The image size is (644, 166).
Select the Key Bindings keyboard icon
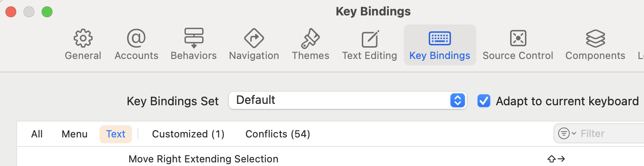[x=440, y=38]
